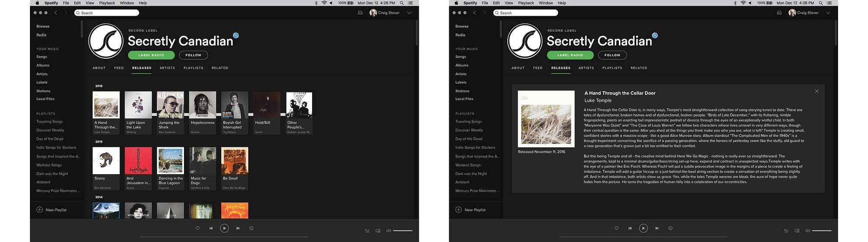The height and width of the screenshot is (242, 868).
Task: Switch to the ARTISTS tab in left window
Action: point(167,68)
